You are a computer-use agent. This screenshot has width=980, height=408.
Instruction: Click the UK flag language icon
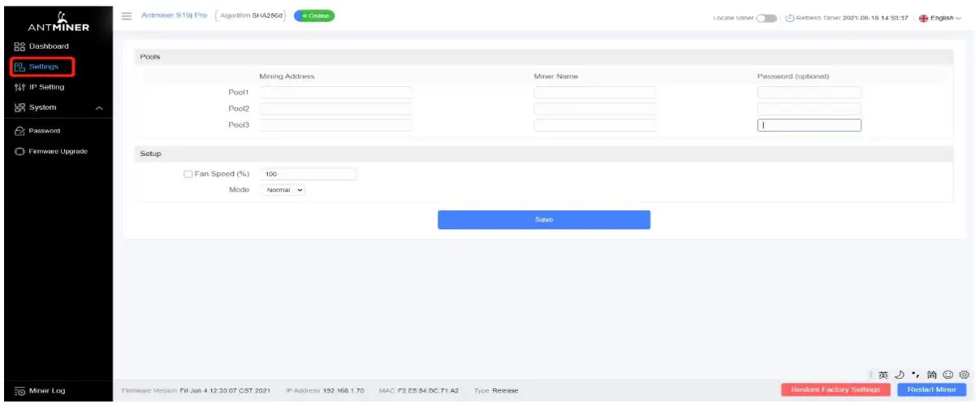tap(923, 19)
